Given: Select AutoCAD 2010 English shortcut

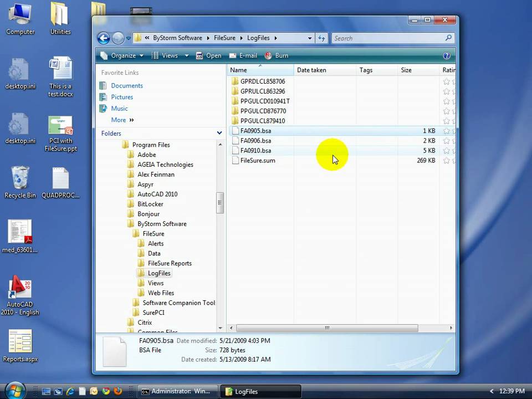Looking at the screenshot, I should [x=20, y=295].
